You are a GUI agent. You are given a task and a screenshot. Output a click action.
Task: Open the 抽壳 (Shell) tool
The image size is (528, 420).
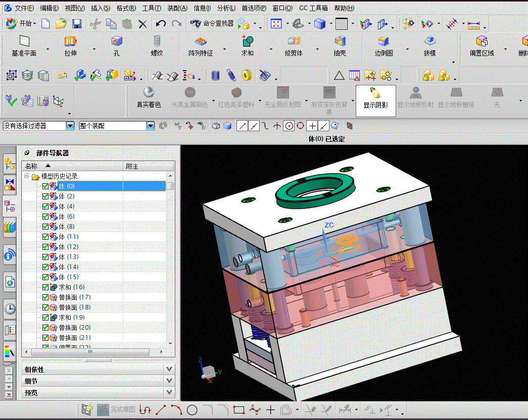point(340,42)
